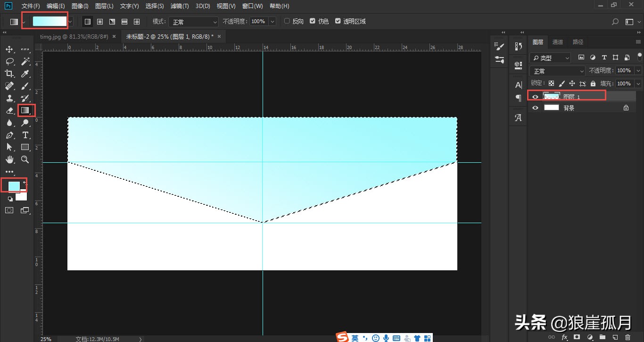This screenshot has height=342, width=644.
Task: Click the delete layer trash icon
Action: click(627, 337)
